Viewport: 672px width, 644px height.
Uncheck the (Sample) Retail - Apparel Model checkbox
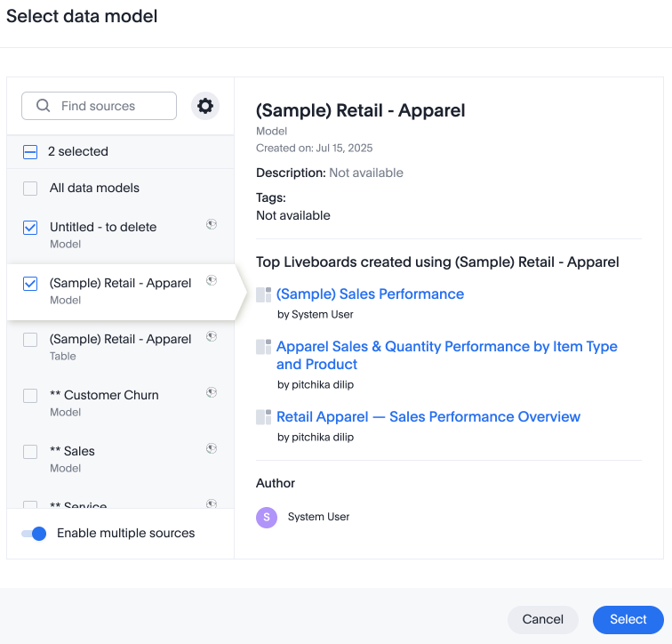coord(30,284)
